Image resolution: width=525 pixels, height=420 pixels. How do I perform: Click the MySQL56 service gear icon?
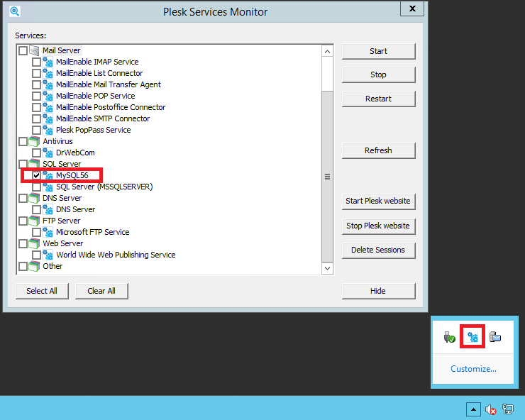[x=48, y=175]
